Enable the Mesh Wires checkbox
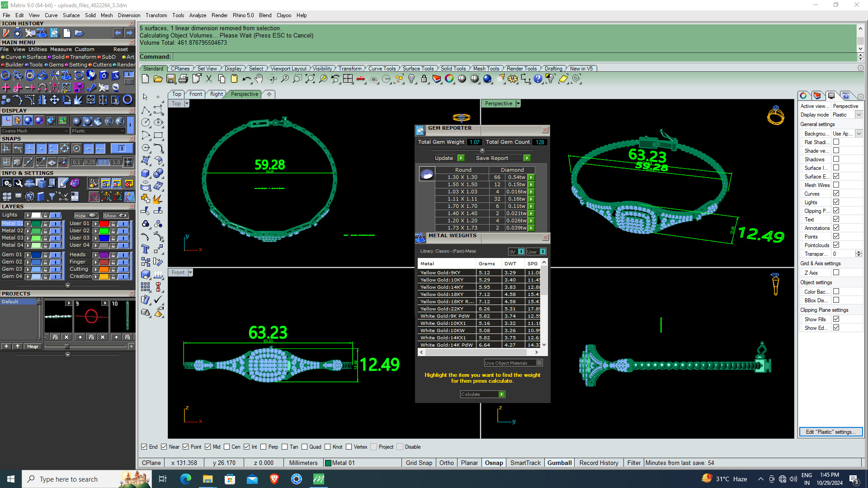Screen dimensions: 868x488 point(836,185)
